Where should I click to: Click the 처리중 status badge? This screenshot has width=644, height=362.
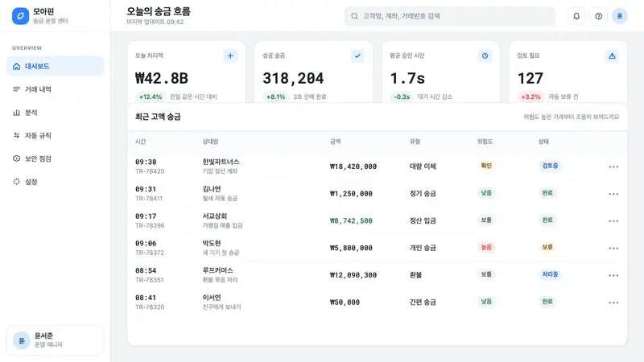(x=550, y=274)
